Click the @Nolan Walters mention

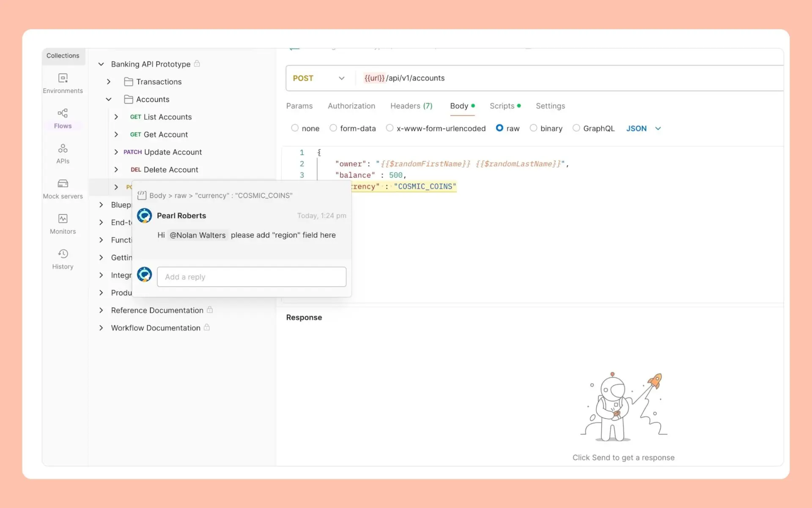198,235
